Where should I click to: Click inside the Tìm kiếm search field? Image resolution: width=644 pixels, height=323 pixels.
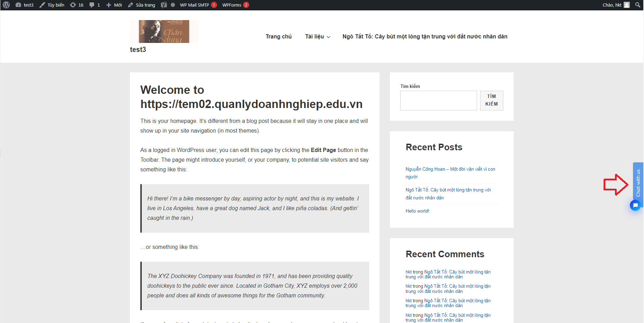pos(438,100)
